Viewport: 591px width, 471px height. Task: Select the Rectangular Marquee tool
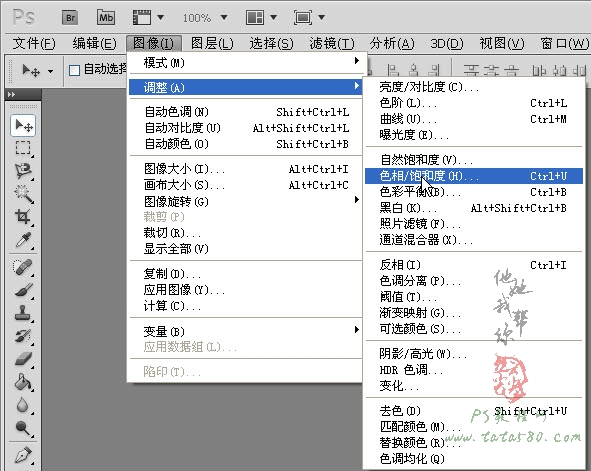click(x=23, y=148)
